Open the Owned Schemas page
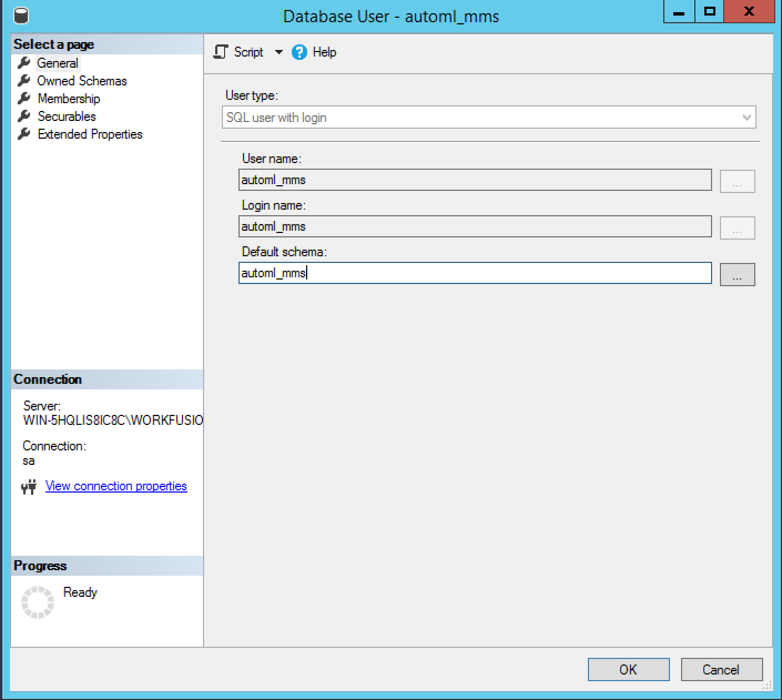Screen dimensions: 782x700 (x=82, y=81)
